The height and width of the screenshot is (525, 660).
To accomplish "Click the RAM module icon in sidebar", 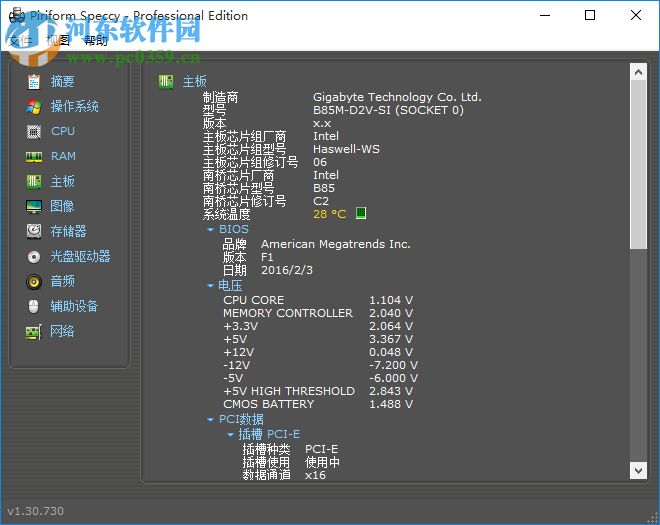I will 34,157.
